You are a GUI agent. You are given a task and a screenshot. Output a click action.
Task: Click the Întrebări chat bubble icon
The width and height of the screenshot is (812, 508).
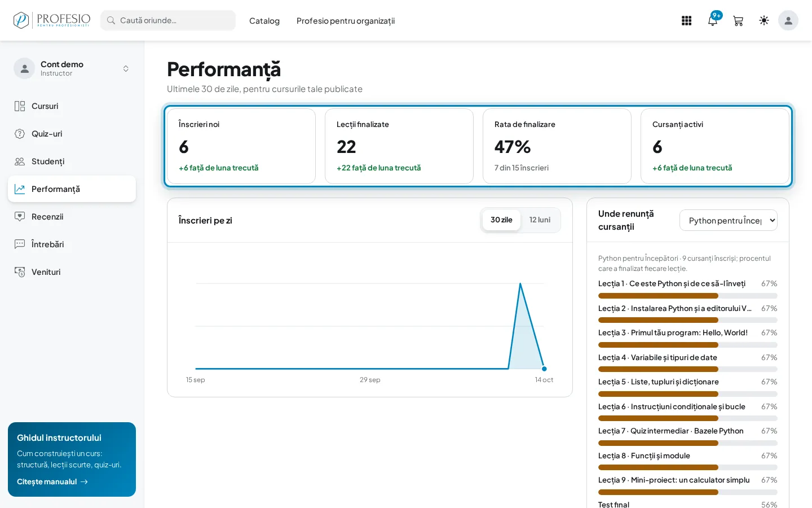point(20,244)
